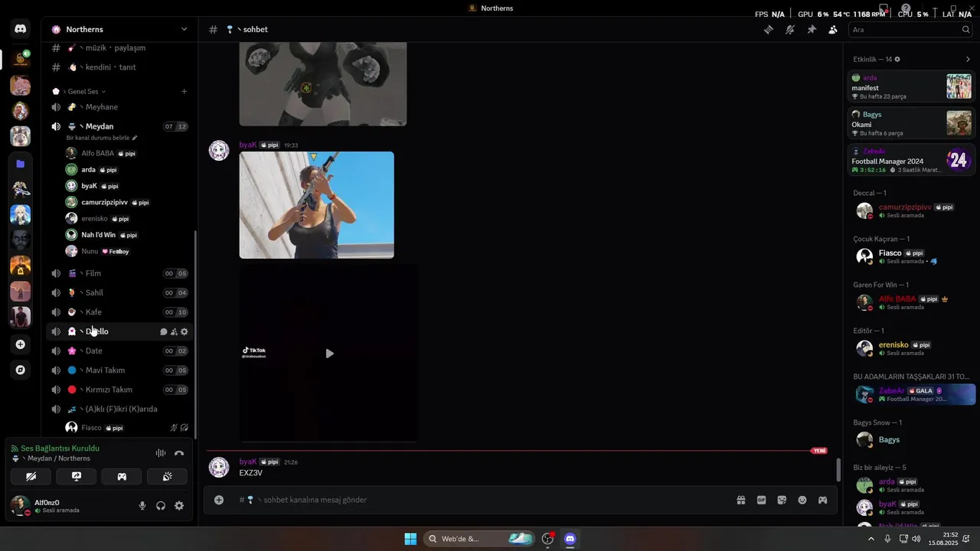Open Discover servers compass icon

[x=21, y=370]
